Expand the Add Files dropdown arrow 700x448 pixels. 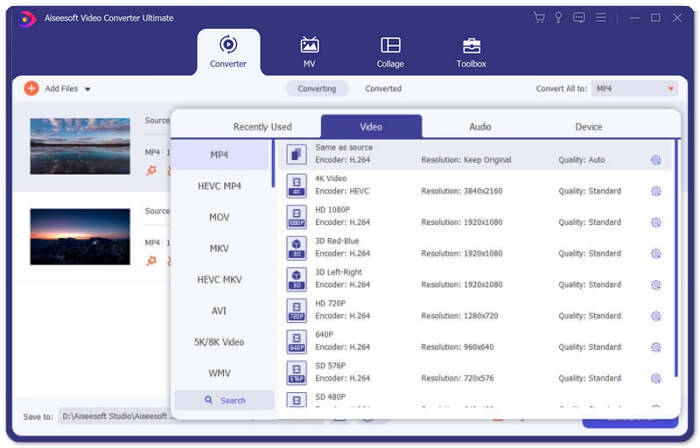[88, 89]
